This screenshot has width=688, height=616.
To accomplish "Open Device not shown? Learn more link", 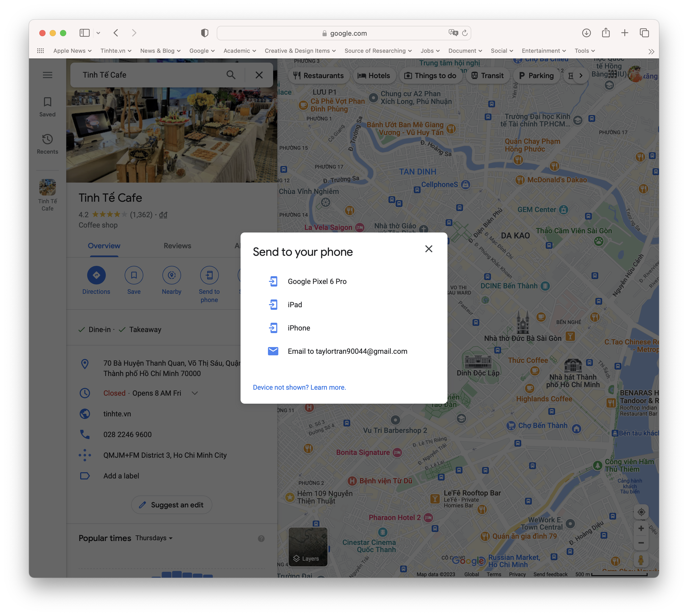I will 299,387.
